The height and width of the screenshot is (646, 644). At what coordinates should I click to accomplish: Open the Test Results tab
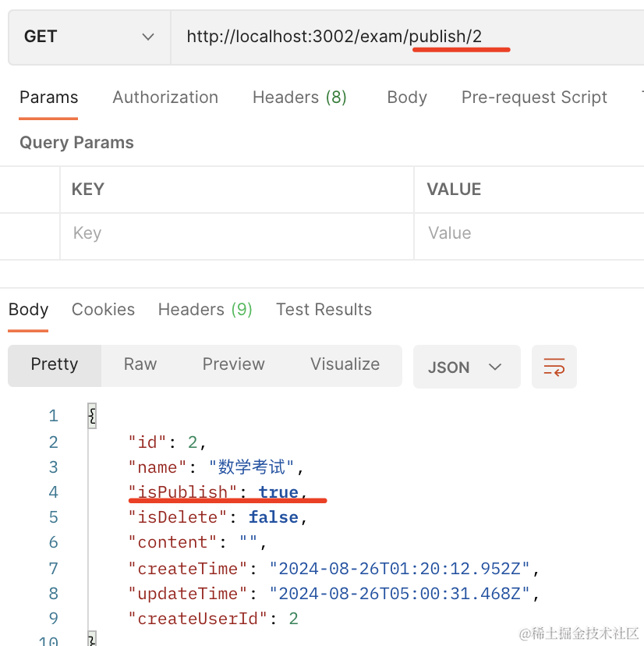324,310
